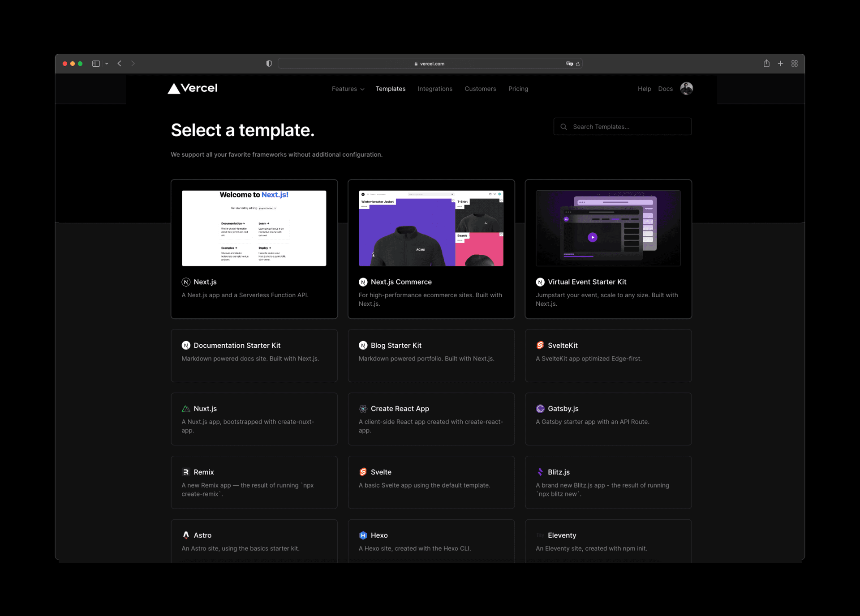Reload page using refresh icon

pyautogui.click(x=578, y=64)
